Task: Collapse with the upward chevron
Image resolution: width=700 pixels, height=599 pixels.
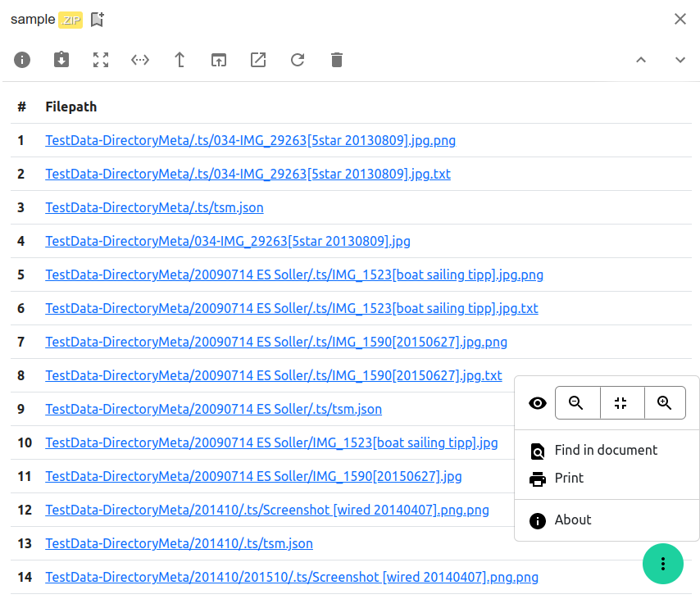Action: pos(641,60)
